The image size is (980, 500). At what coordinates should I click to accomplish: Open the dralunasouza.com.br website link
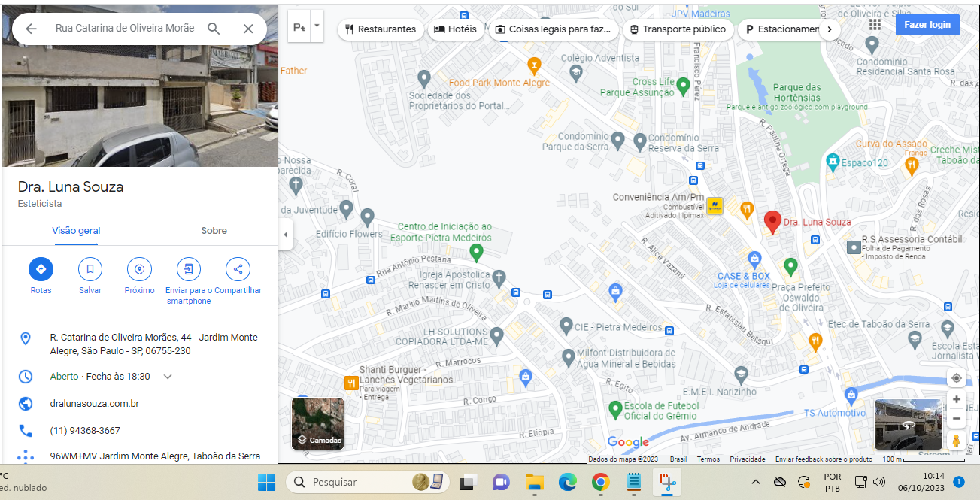point(95,404)
